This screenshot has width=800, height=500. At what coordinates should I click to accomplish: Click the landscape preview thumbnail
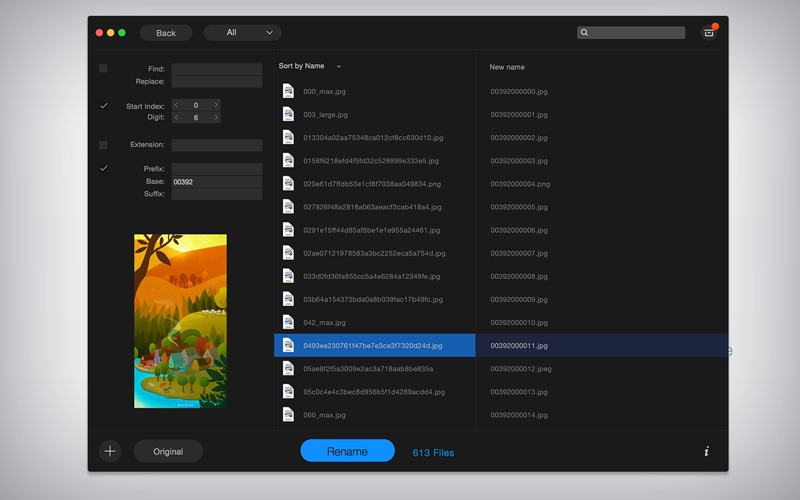click(180, 321)
